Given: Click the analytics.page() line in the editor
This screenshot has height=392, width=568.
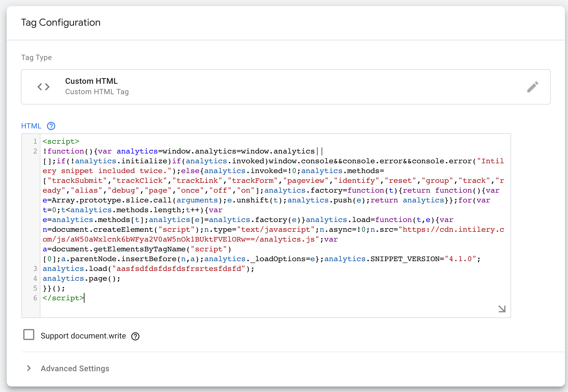Looking at the screenshot, I should pos(81,278).
